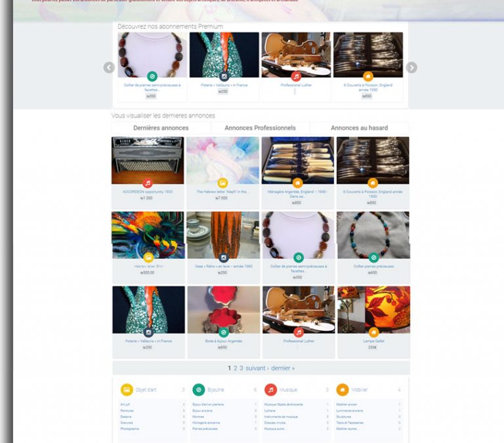Switch to the Annonces Professionnels tab
Image resolution: width=504 pixels, height=443 pixels.
(x=260, y=128)
